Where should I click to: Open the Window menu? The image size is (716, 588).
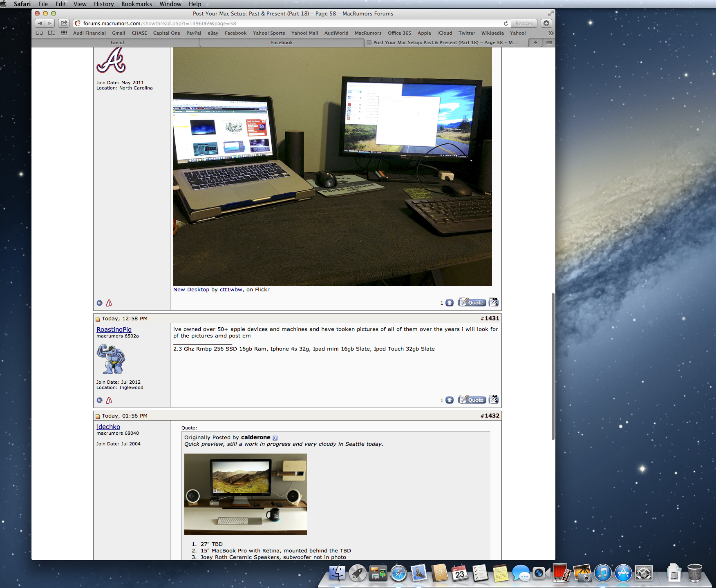170,4
